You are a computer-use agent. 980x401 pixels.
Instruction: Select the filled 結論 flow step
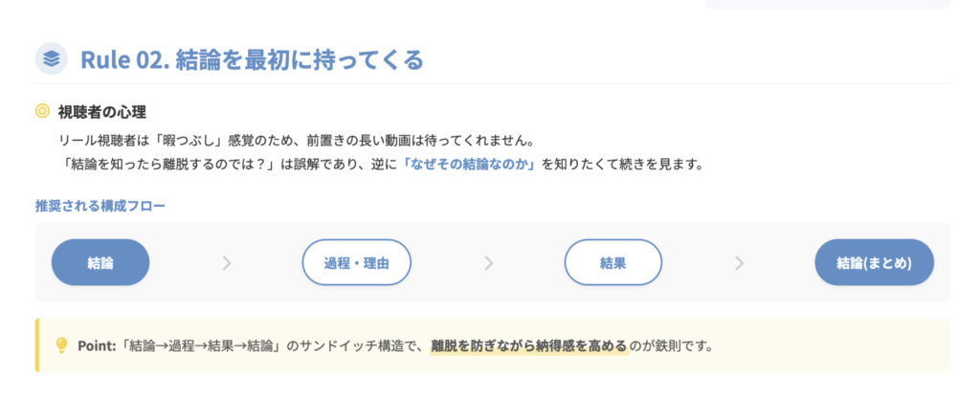100,263
